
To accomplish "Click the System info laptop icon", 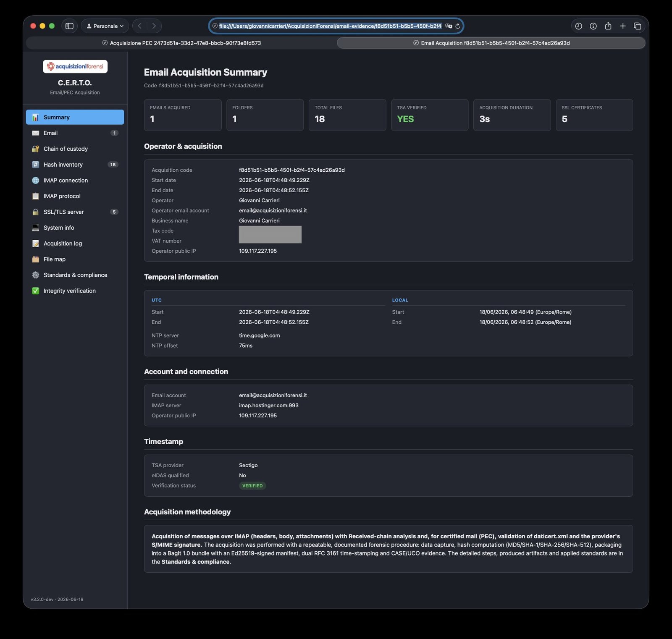I will [x=36, y=228].
